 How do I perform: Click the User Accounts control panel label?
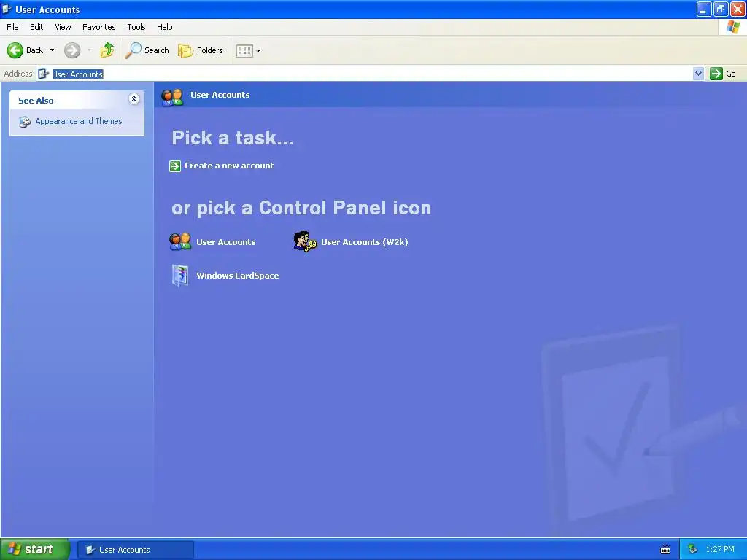(x=226, y=242)
